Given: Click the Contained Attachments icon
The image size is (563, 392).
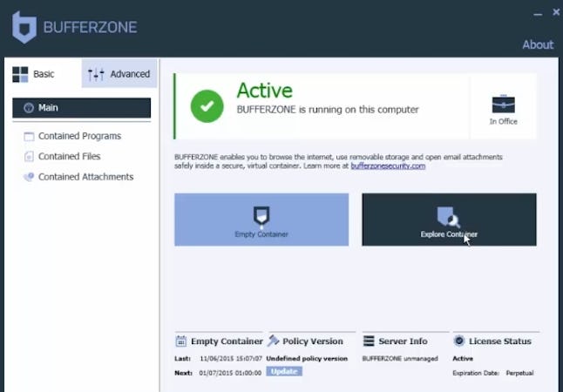Looking at the screenshot, I should point(29,177).
